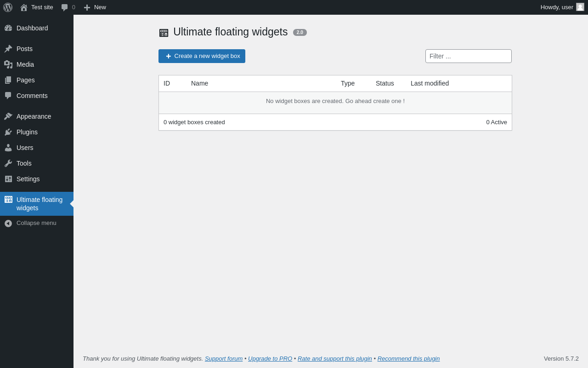The width and height of the screenshot is (588, 368).
Task: Click the Ultimate floating widgets plugin icon
Action: pyautogui.click(x=8, y=200)
